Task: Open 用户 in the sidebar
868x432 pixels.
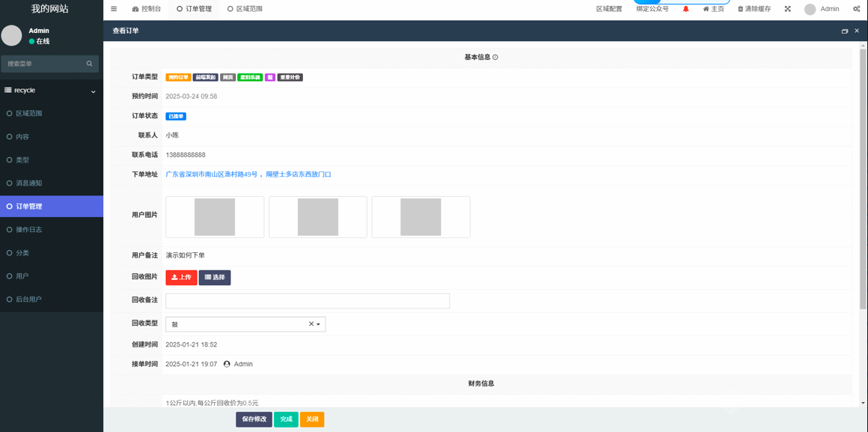Action: click(x=52, y=276)
